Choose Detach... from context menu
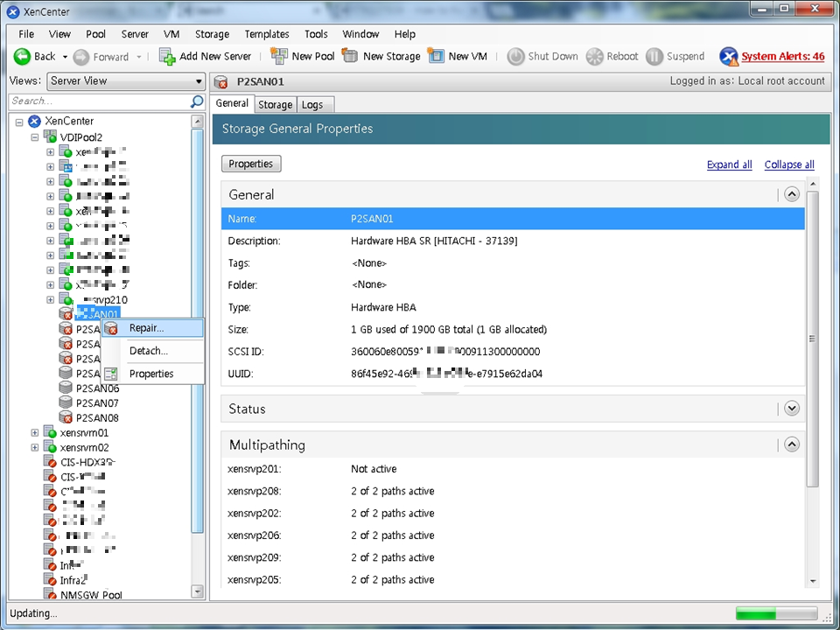The width and height of the screenshot is (840, 630). (152, 351)
